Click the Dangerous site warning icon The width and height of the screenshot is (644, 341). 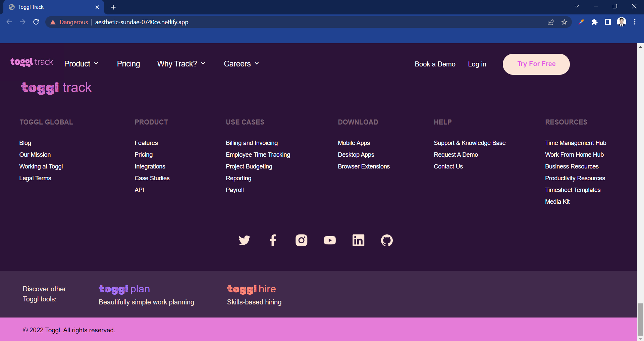click(x=53, y=22)
